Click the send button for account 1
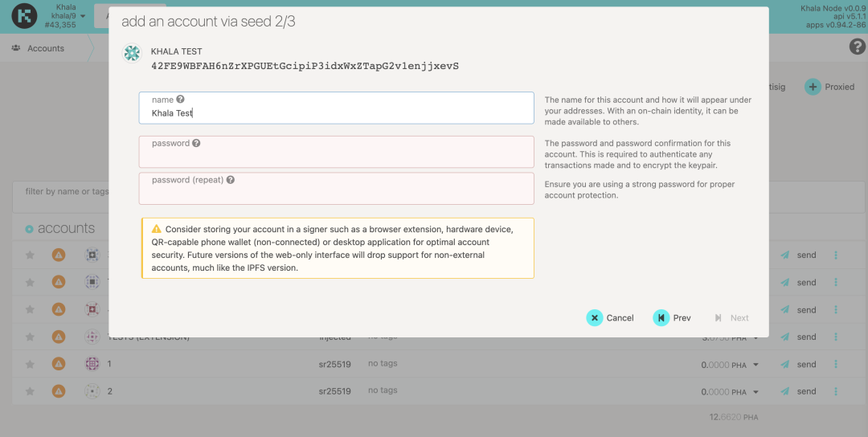Viewport: 868px width, 437px height. (x=798, y=365)
